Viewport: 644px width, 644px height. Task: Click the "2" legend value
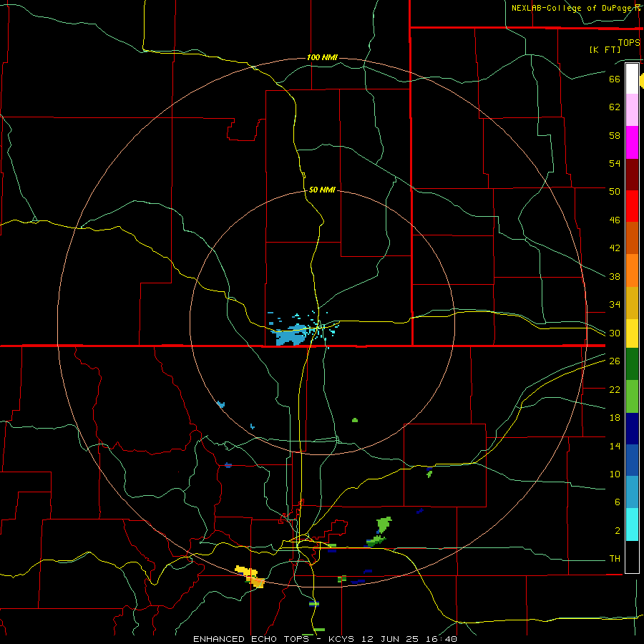[x=618, y=531]
